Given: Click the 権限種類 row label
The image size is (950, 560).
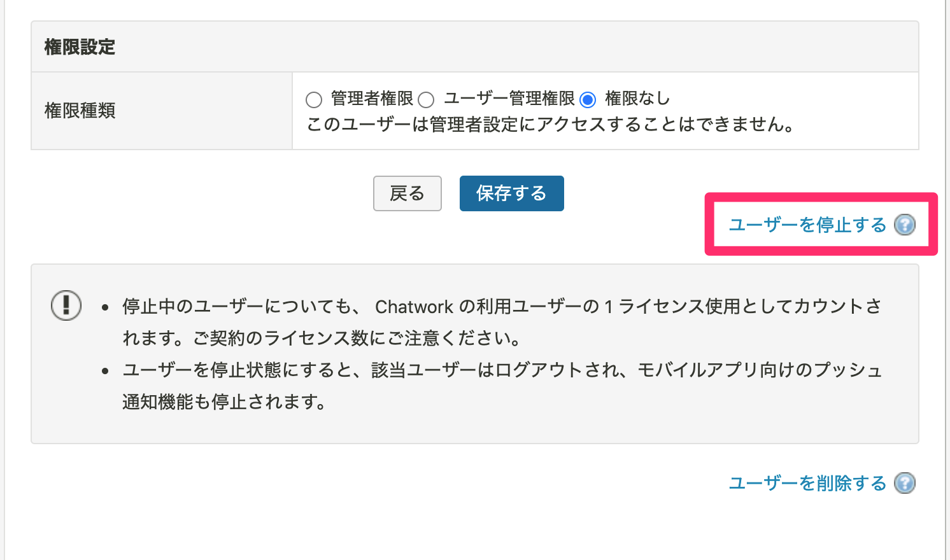Looking at the screenshot, I should point(79,111).
